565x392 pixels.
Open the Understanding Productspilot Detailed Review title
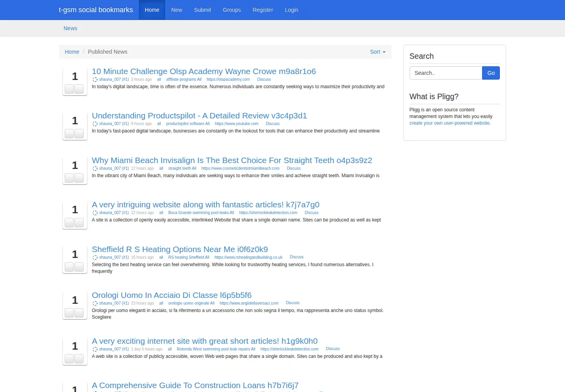(x=199, y=116)
